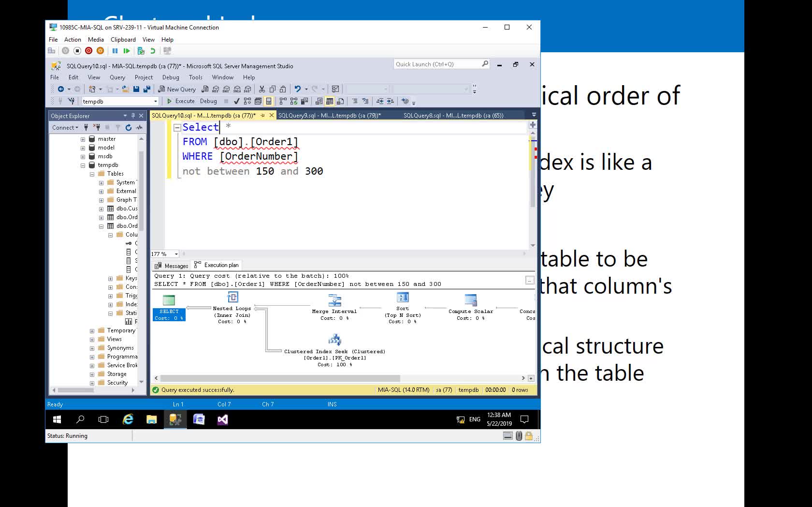The height and width of the screenshot is (507, 812).
Task: Click the Save All icon
Action: pyautogui.click(x=147, y=89)
